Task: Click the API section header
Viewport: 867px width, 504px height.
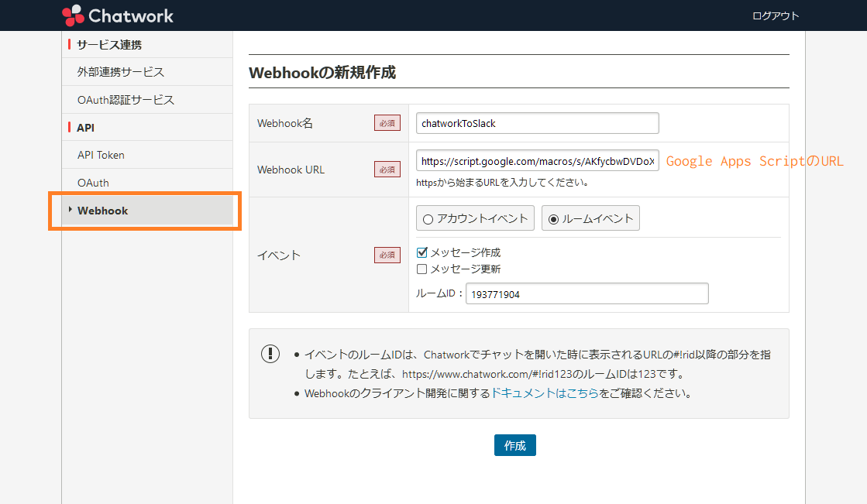Action: (x=85, y=127)
